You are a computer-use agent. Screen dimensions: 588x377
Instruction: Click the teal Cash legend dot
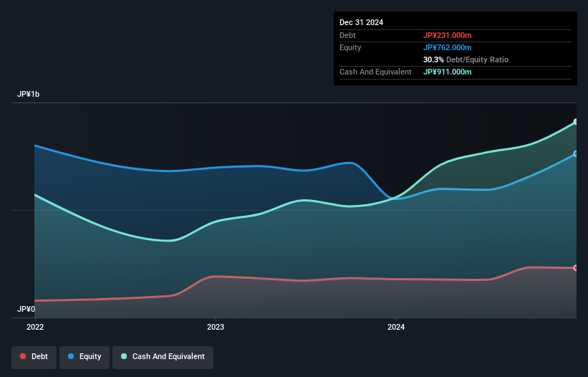click(x=124, y=356)
